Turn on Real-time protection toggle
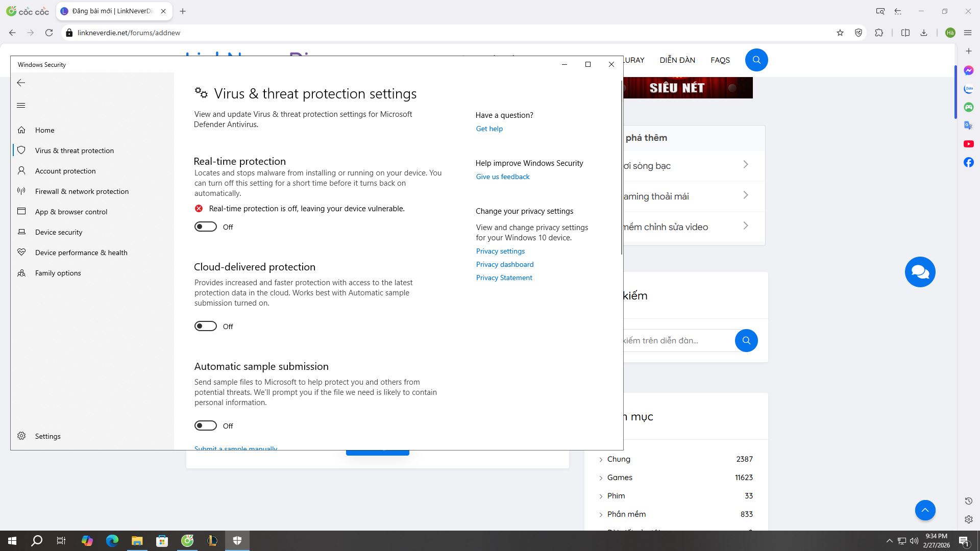The image size is (980, 551). (206, 227)
